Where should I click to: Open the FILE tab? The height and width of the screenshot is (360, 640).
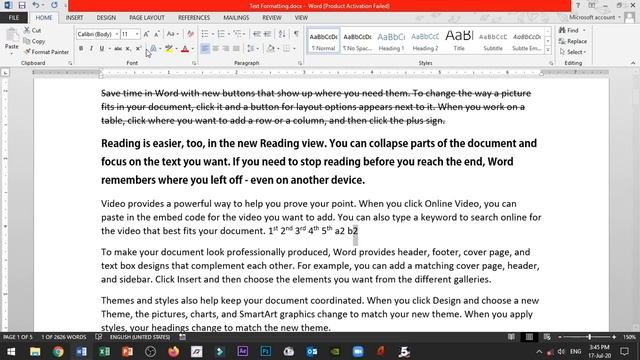coord(14,18)
